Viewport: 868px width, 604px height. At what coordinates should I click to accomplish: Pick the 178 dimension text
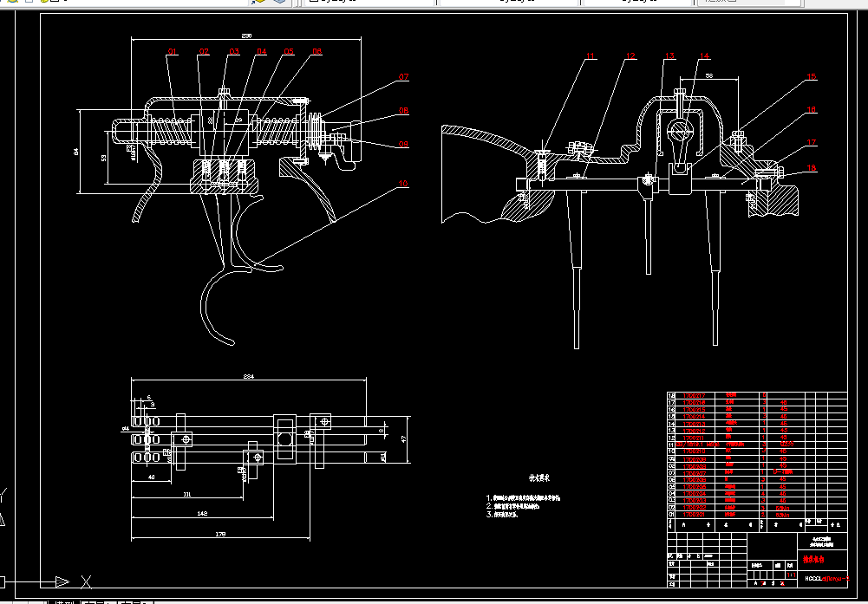tap(220, 534)
